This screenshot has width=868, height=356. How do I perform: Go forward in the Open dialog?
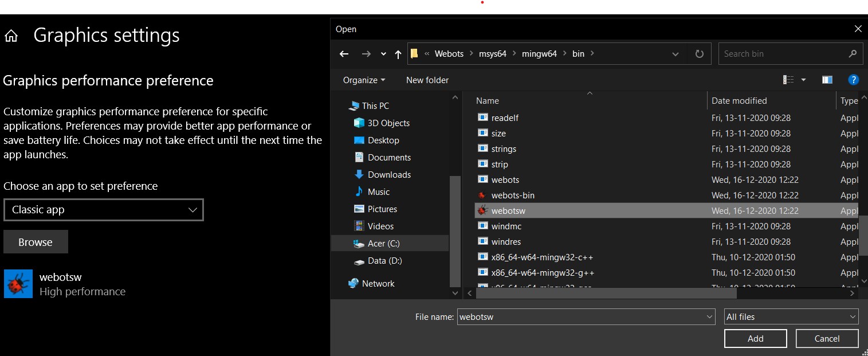click(x=366, y=54)
